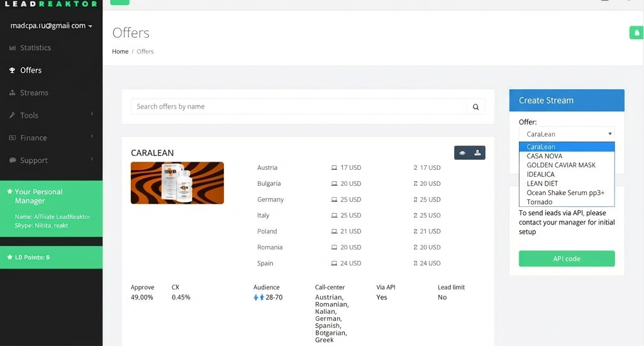The image size is (644, 346).
Task: Choose CaraLean in the offer list
Action: (x=567, y=147)
